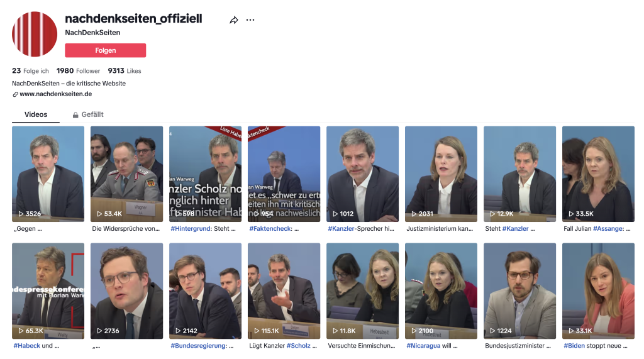Click caption 'Bundesjustizminister ...'

tap(518, 346)
